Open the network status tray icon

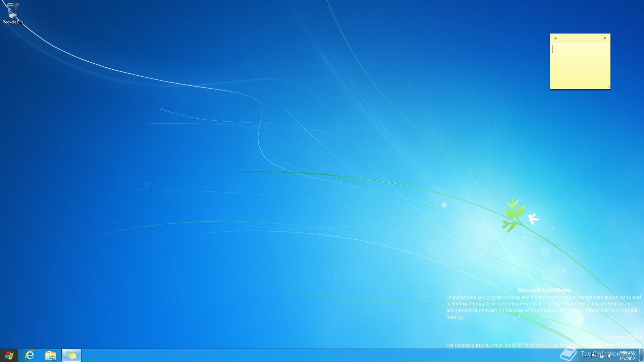point(602,356)
